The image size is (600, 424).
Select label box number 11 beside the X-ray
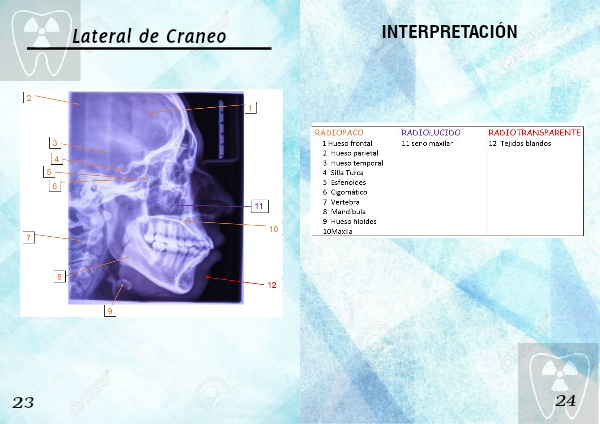click(258, 206)
